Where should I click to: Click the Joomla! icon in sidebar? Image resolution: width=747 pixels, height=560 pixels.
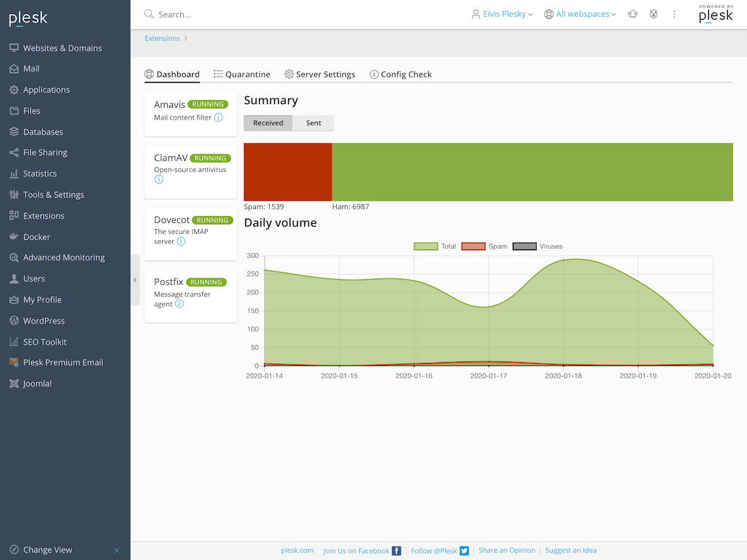[x=14, y=384]
